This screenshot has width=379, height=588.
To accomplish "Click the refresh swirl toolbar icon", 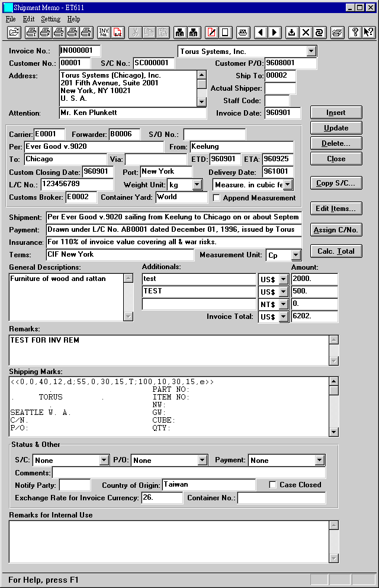I will [319, 32].
